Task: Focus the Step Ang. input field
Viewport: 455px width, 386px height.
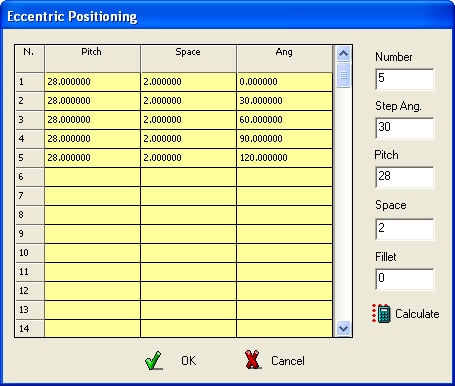Action: 405,128
